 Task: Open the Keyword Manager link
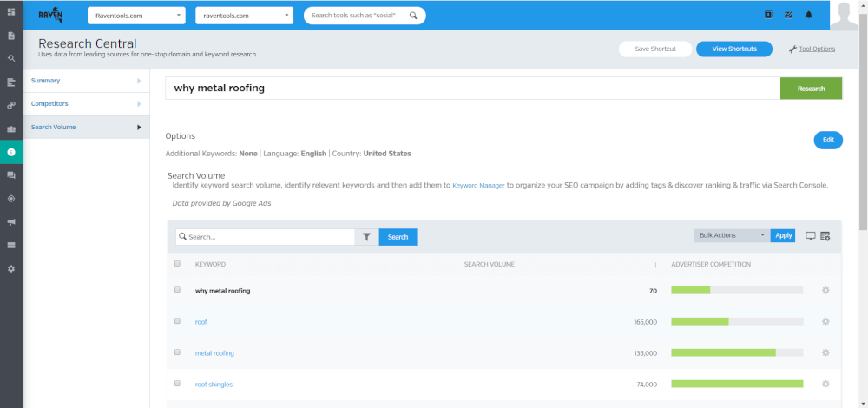478,186
